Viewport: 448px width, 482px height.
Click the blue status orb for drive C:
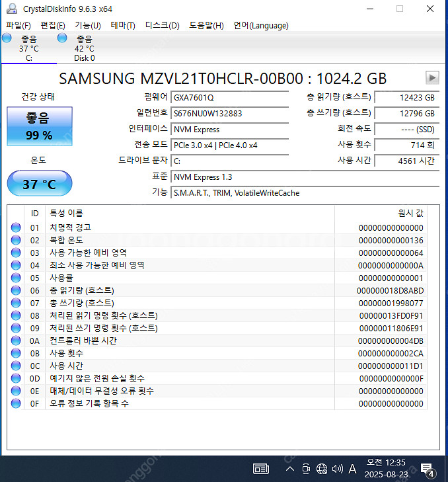pyautogui.click(x=7, y=38)
